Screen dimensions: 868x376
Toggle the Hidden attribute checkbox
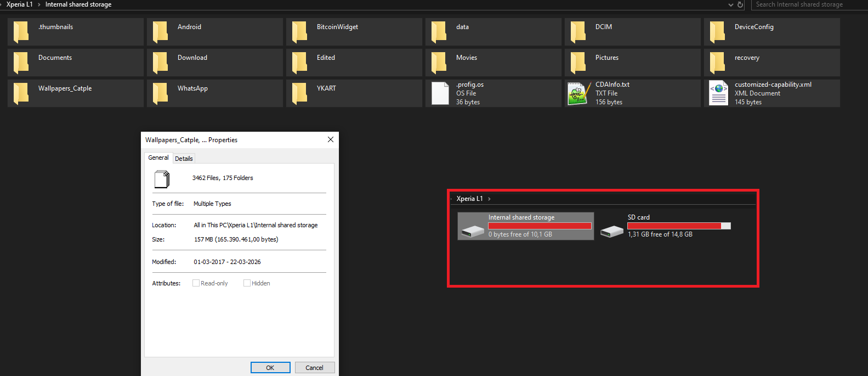pyautogui.click(x=247, y=283)
